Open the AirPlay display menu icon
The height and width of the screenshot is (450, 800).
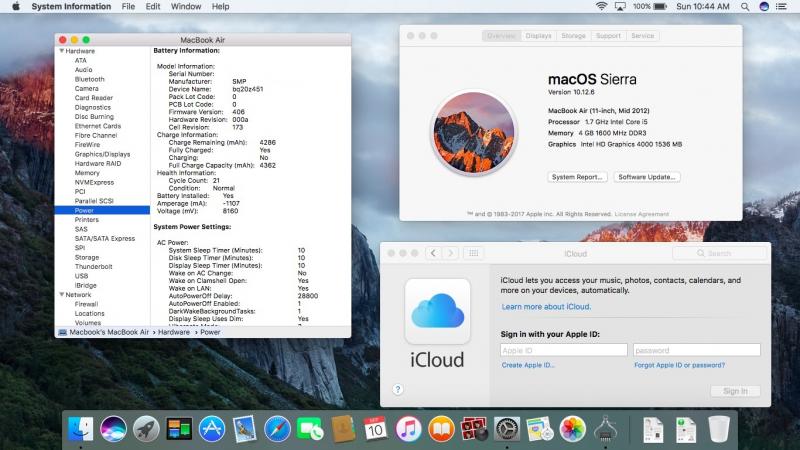(x=620, y=7)
